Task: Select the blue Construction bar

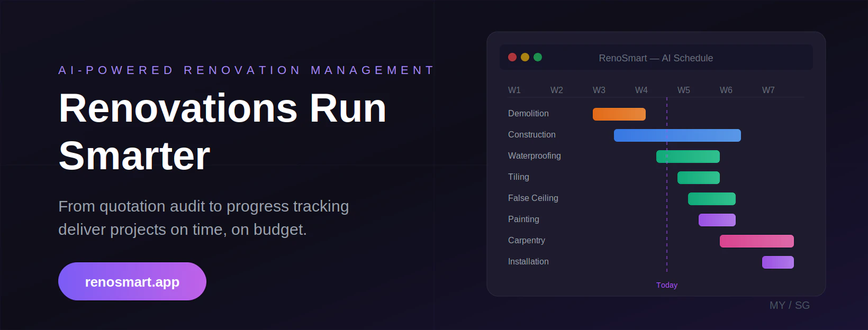Action: pyautogui.click(x=677, y=135)
